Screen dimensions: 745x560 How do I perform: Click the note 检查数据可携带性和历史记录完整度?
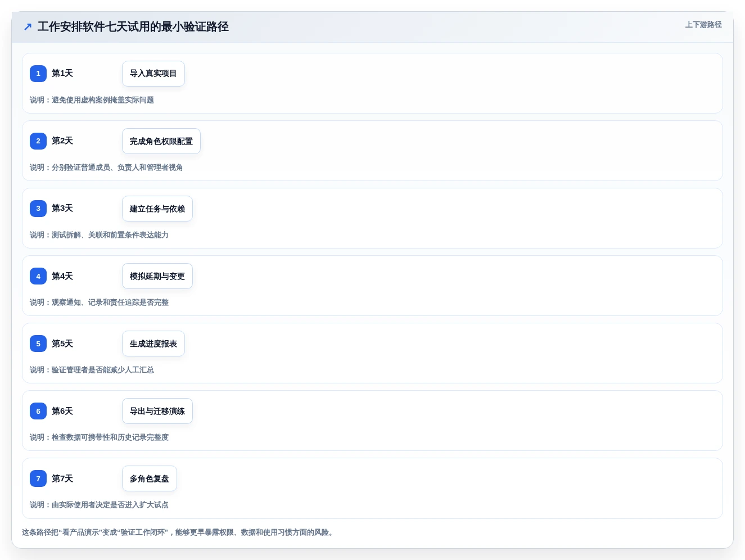(x=110, y=437)
